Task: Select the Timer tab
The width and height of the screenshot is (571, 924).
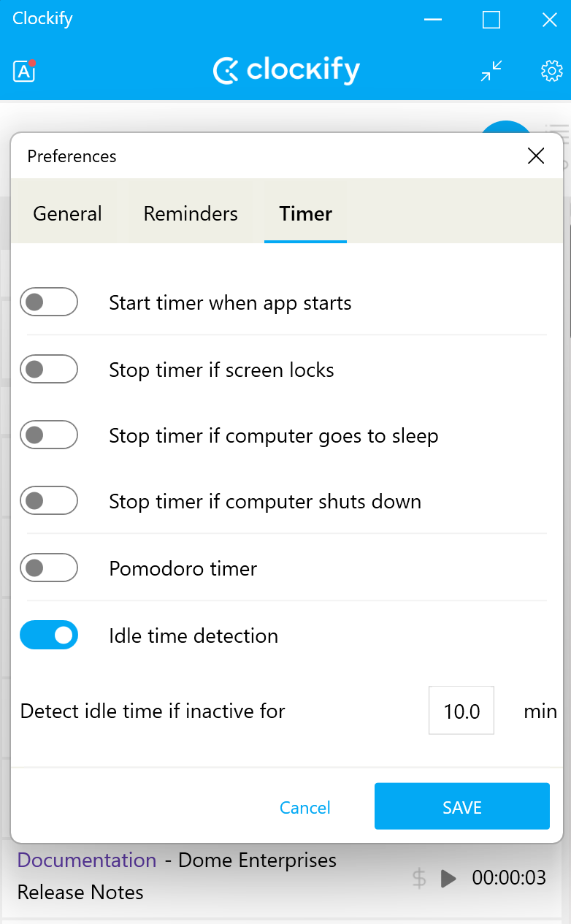Action: pos(305,213)
